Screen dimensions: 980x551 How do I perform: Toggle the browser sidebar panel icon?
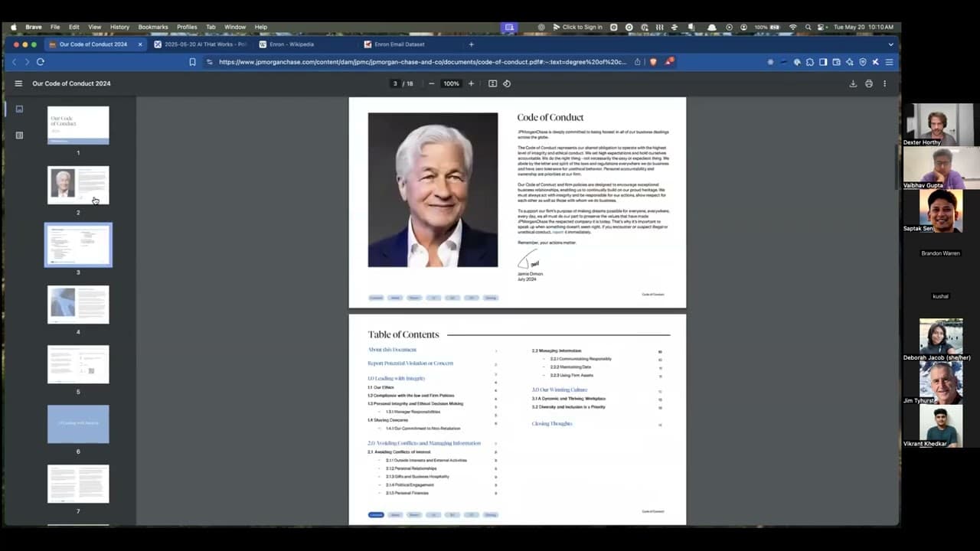tap(823, 62)
